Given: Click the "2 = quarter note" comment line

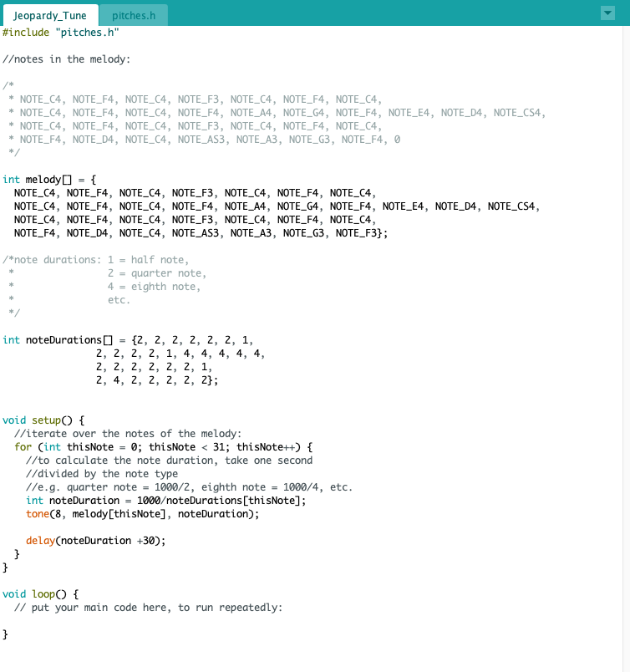Looking at the screenshot, I should [x=156, y=273].
